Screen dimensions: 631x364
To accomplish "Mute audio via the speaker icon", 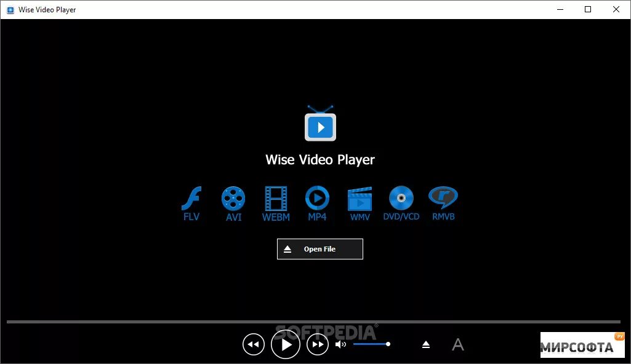I will 341,344.
